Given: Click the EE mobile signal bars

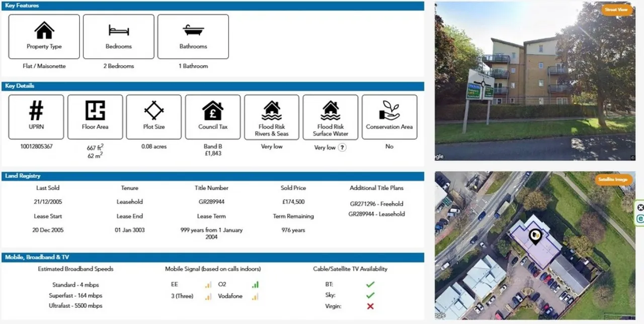Looking at the screenshot, I should [x=208, y=285].
